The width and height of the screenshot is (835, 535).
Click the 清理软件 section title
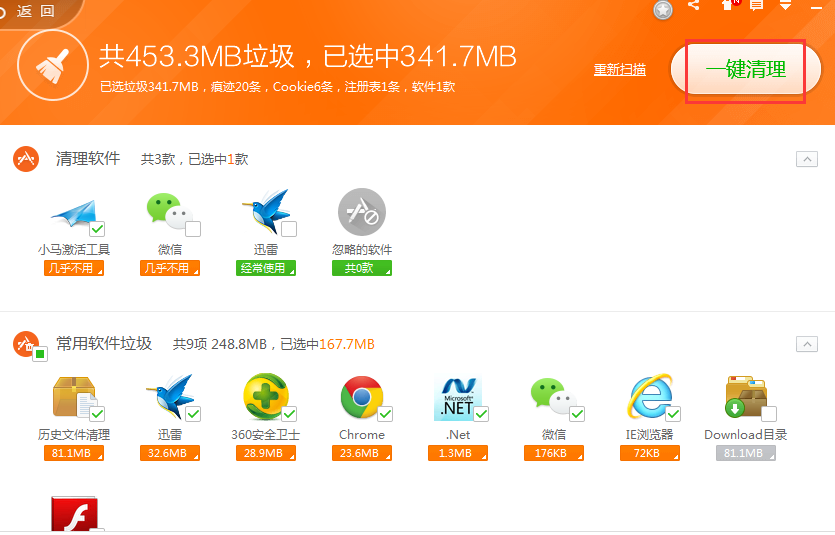(88, 159)
